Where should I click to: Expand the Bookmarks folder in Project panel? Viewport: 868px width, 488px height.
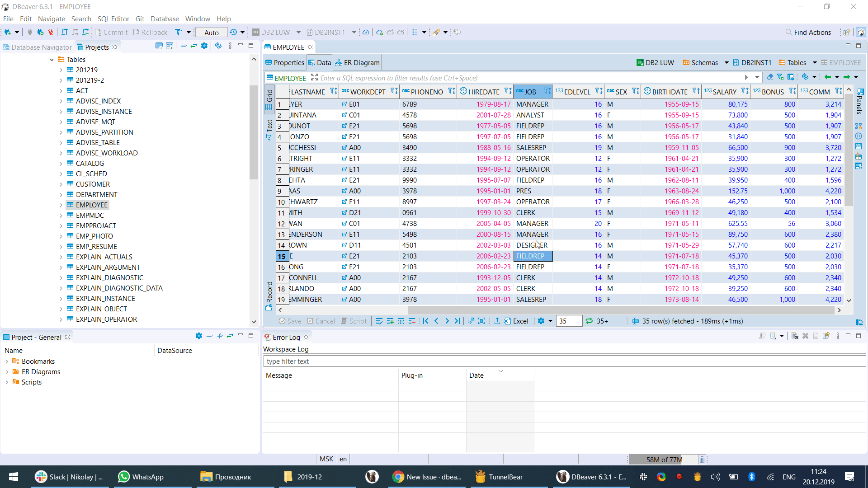(x=7, y=361)
